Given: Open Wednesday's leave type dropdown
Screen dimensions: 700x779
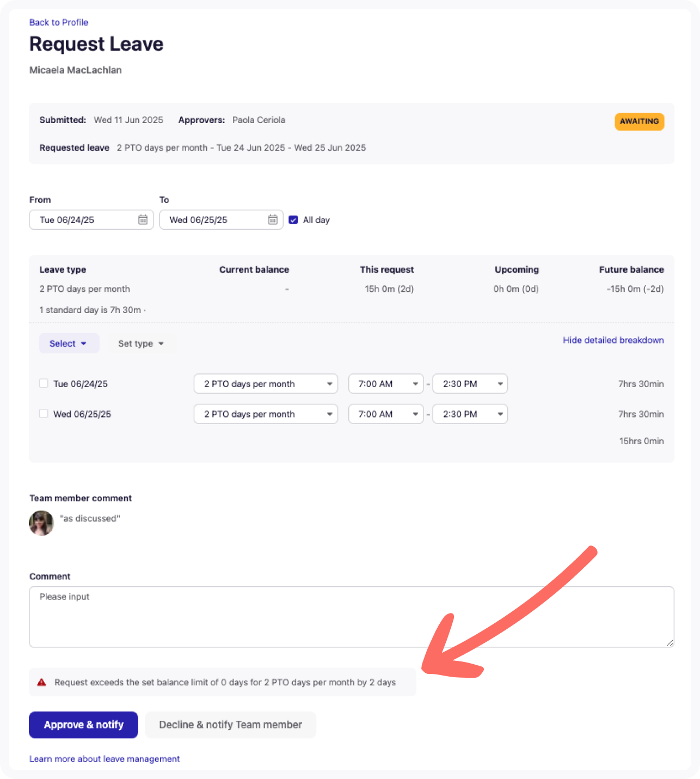Looking at the screenshot, I should (265, 414).
